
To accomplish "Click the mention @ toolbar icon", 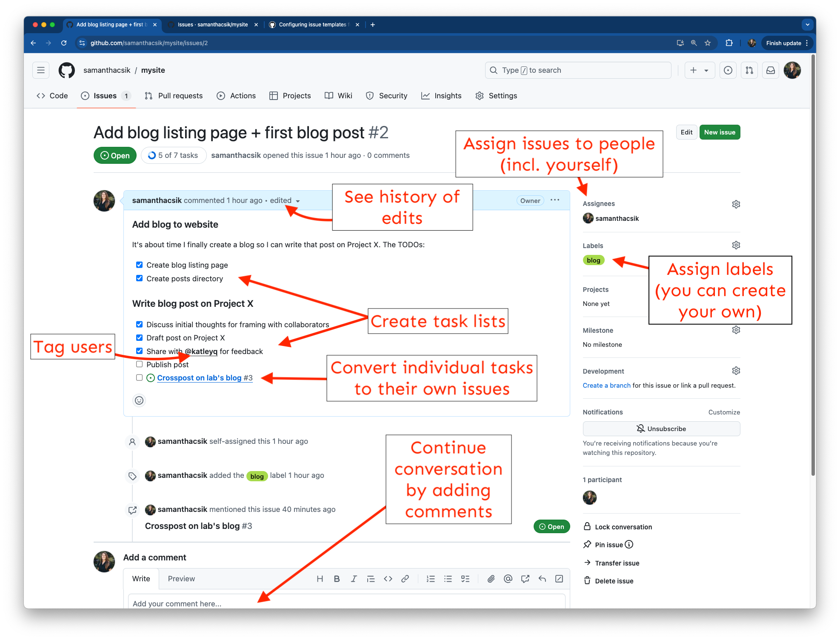I will click(508, 579).
